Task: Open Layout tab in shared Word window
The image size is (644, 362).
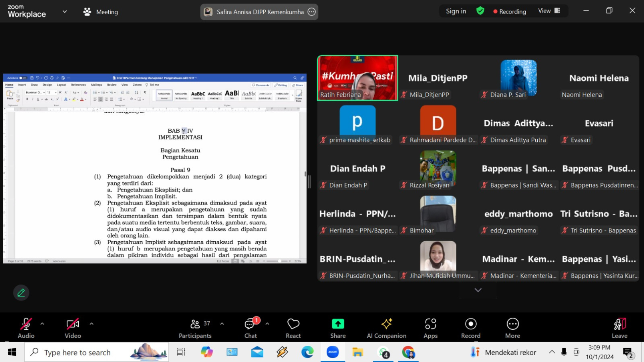Action: (x=61, y=85)
